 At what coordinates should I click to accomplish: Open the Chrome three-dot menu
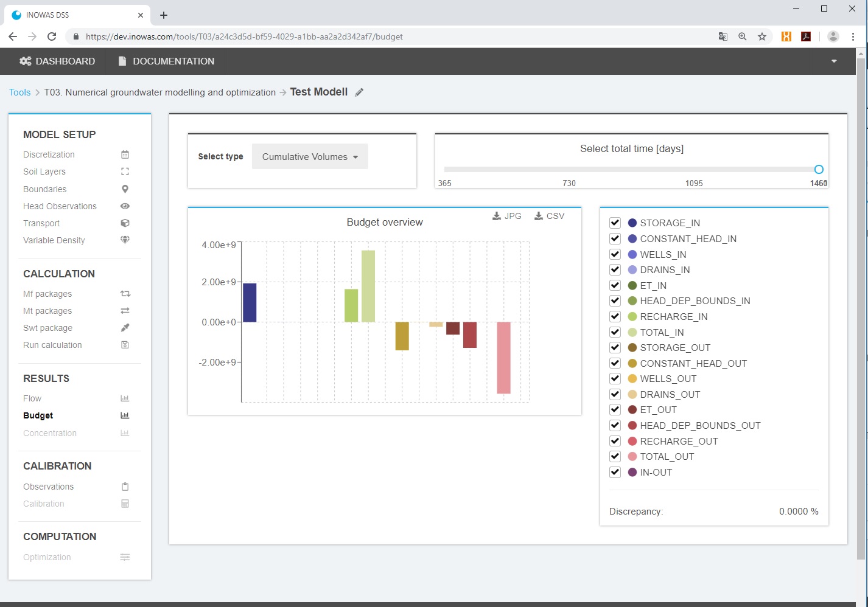[x=853, y=36]
